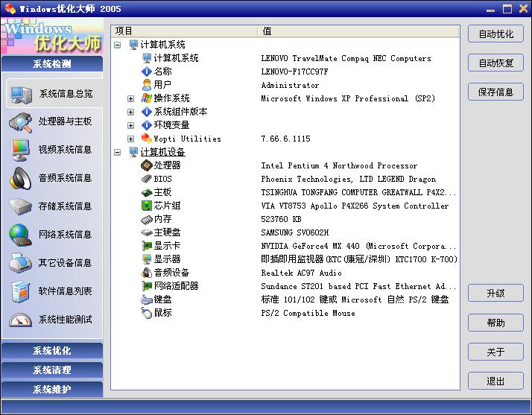
Task: Select value 'Realtek AC97 Audio'
Action: pos(301,273)
